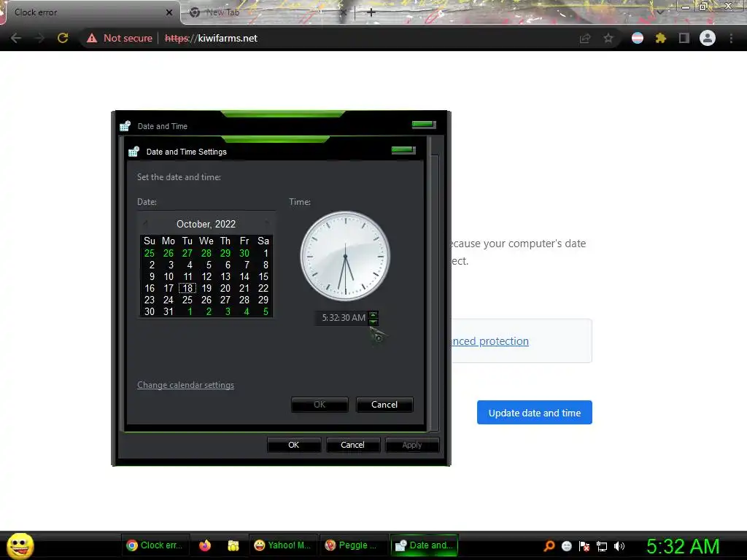Close the Clock error tab
The height and width of the screenshot is (560, 747).
pos(169,12)
